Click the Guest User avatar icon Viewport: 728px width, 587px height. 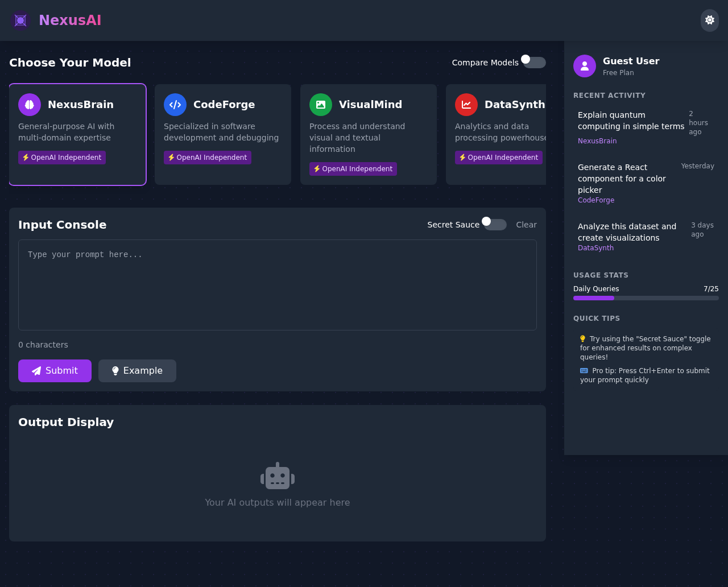(x=584, y=65)
